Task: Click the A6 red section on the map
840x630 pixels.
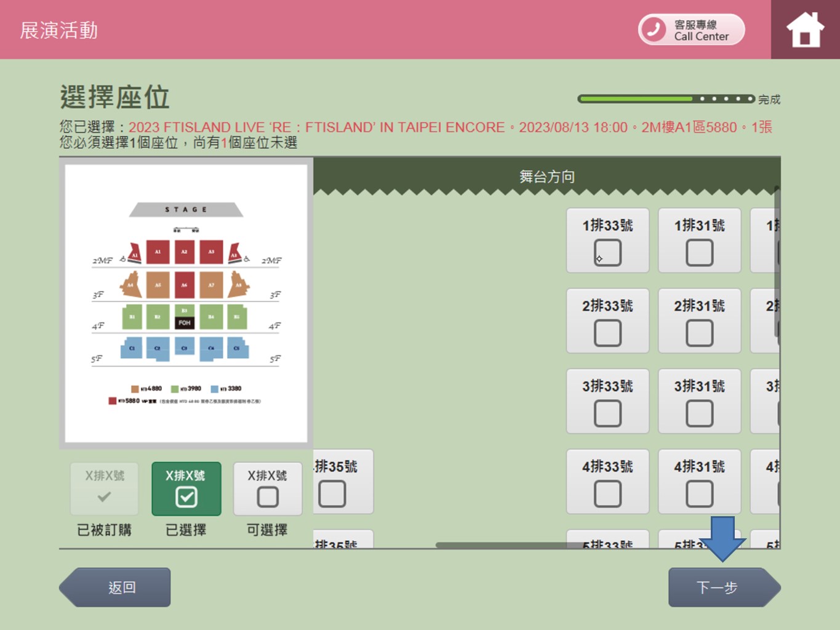Action: [184, 285]
